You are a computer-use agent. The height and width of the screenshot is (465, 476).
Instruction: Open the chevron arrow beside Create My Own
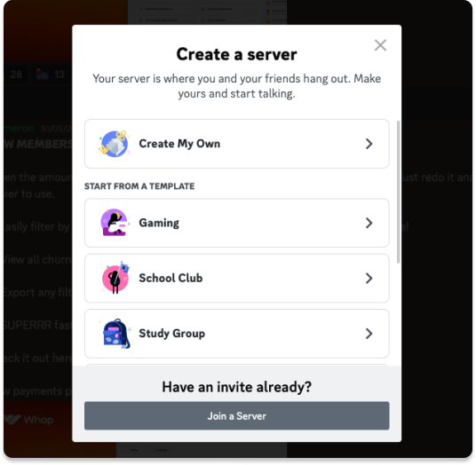369,144
